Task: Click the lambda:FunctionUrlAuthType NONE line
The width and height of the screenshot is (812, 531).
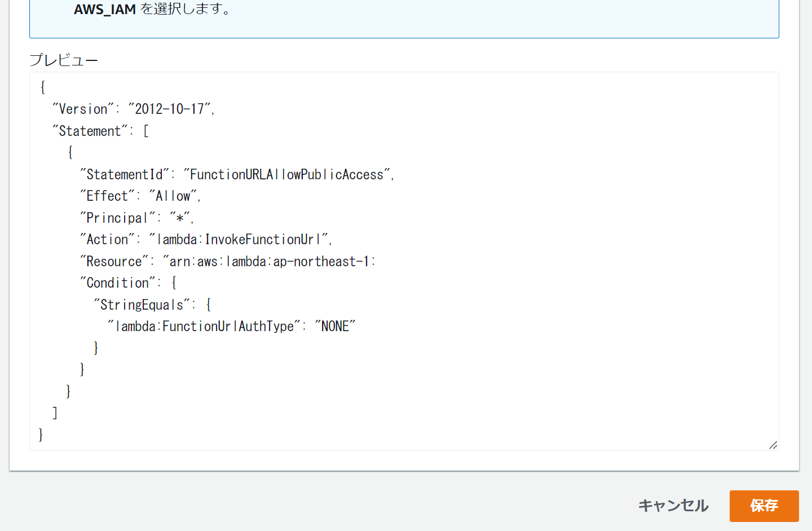Action: [x=231, y=326]
